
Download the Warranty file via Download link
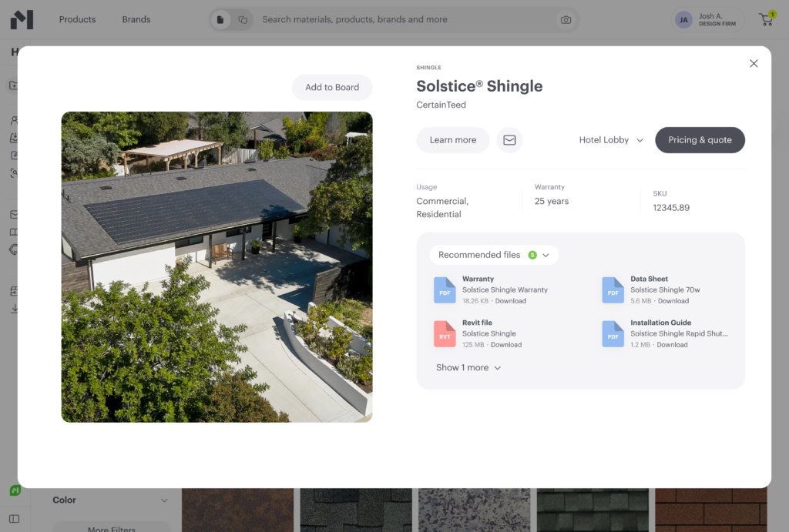pos(510,301)
